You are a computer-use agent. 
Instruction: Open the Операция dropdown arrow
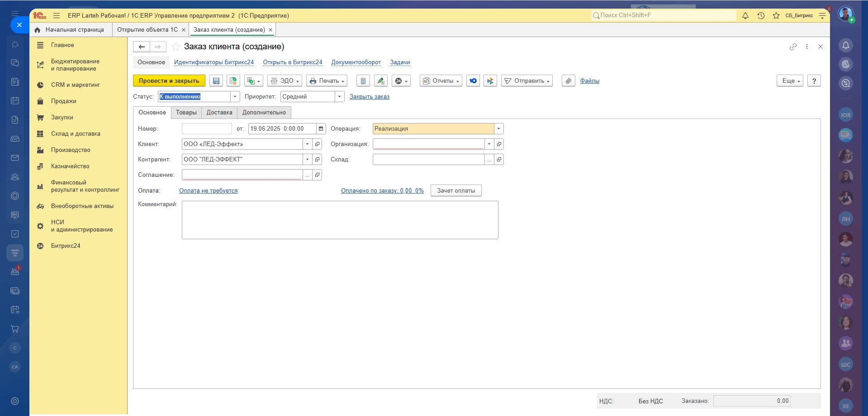pos(498,129)
